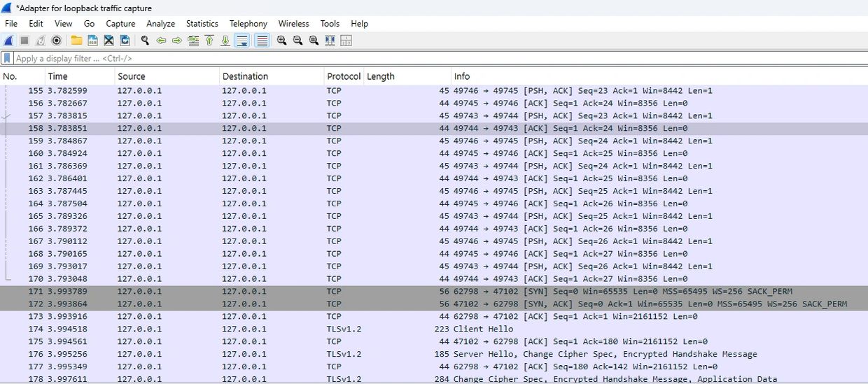This screenshot has height=384, width=868.
Task: Zoom in the packet list text
Action: (281, 41)
